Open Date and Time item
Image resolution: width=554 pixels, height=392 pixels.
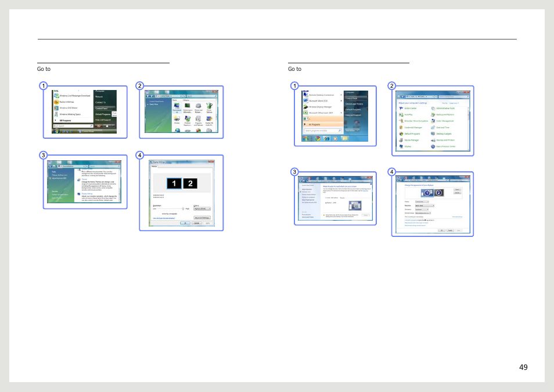click(440, 127)
